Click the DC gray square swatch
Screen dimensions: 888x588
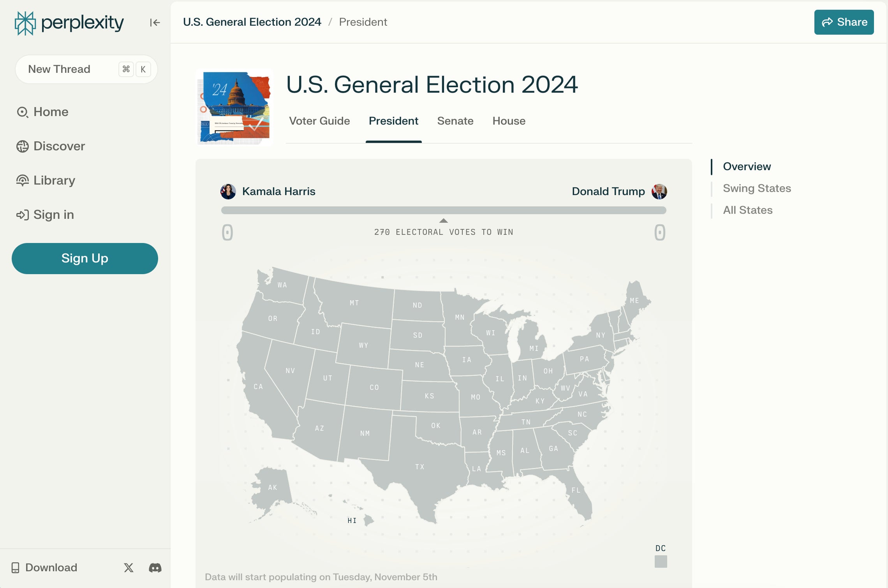(661, 561)
